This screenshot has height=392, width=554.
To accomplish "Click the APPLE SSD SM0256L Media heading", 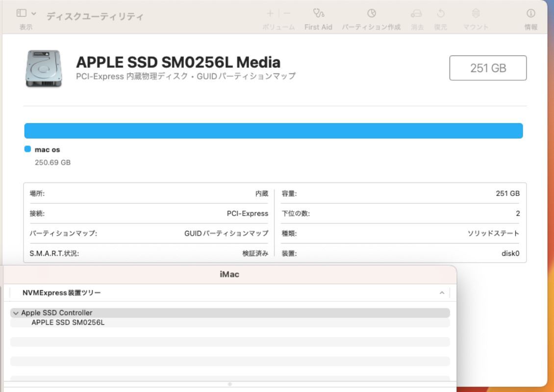I will pyautogui.click(x=178, y=62).
